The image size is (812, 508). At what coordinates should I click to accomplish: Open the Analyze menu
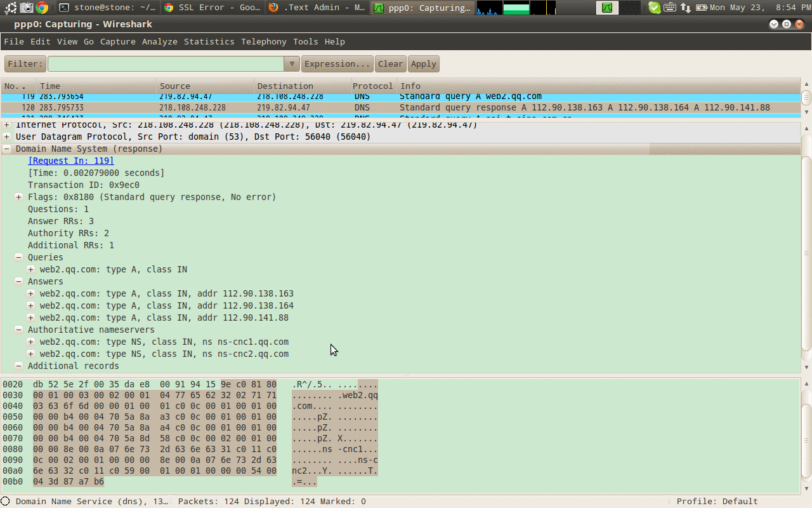160,41
